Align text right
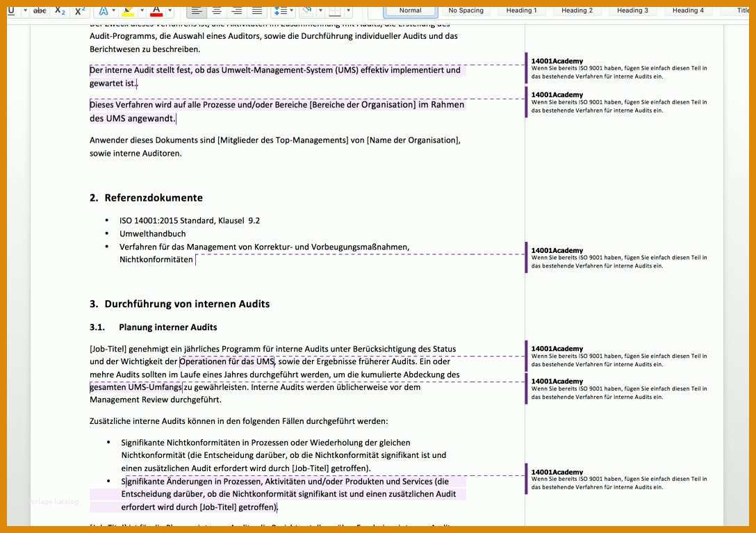The height and width of the screenshot is (533, 756). coord(237,10)
